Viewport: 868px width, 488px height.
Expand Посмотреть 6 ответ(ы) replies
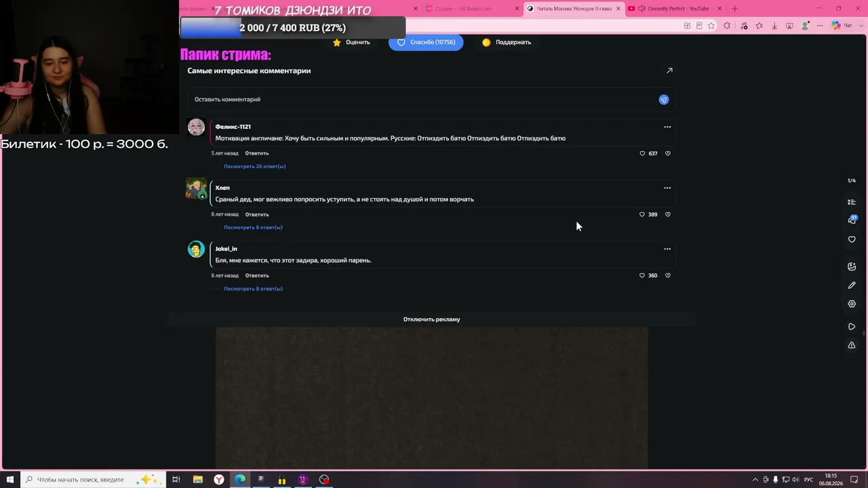253,227
